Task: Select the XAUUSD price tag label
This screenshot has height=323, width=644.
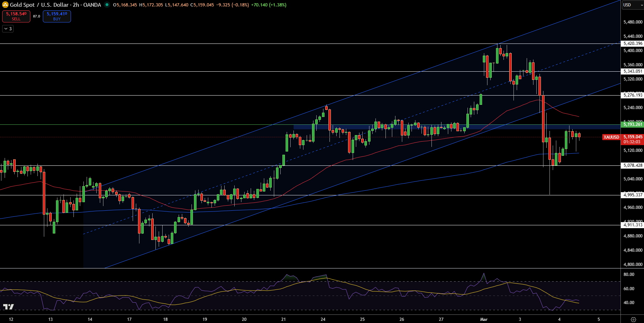Action: (x=611, y=137)
